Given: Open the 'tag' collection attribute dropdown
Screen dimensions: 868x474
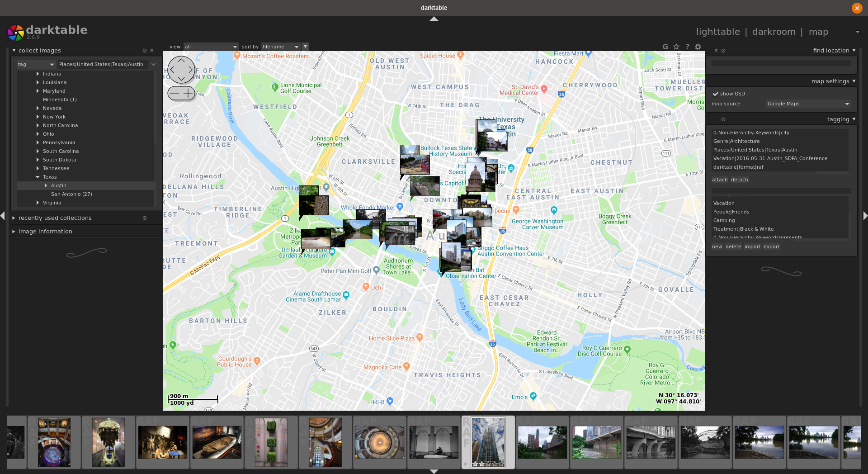Looking at the screenshot, I should pyautogui.click(x=36, y=64).
